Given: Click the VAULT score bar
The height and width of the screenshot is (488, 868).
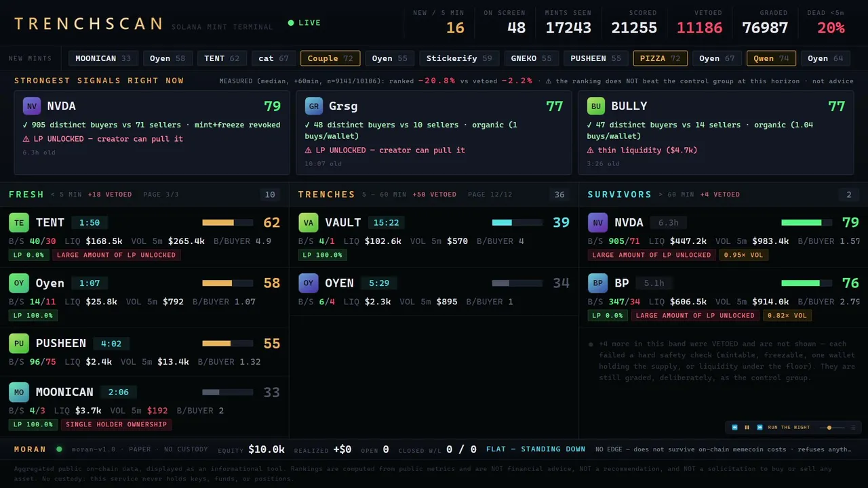Looking at the screenshot, I should click(517, 222).
